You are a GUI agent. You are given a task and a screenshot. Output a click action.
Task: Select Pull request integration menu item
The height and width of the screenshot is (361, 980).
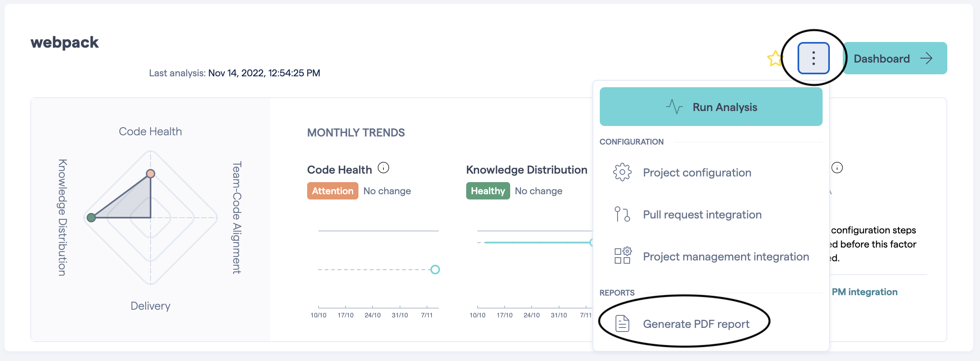[702, 214]
